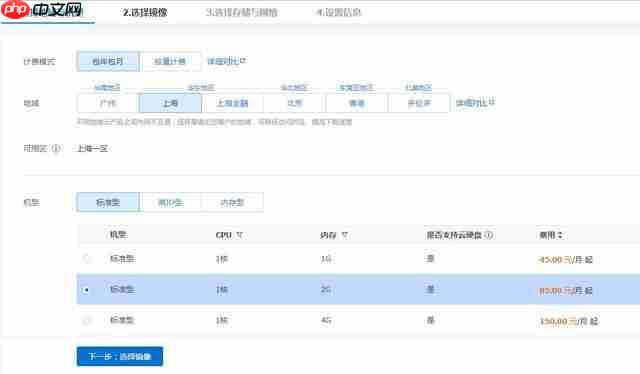Click info icon beside 可用区 label
Screen dimensions: 640x374
56,148
